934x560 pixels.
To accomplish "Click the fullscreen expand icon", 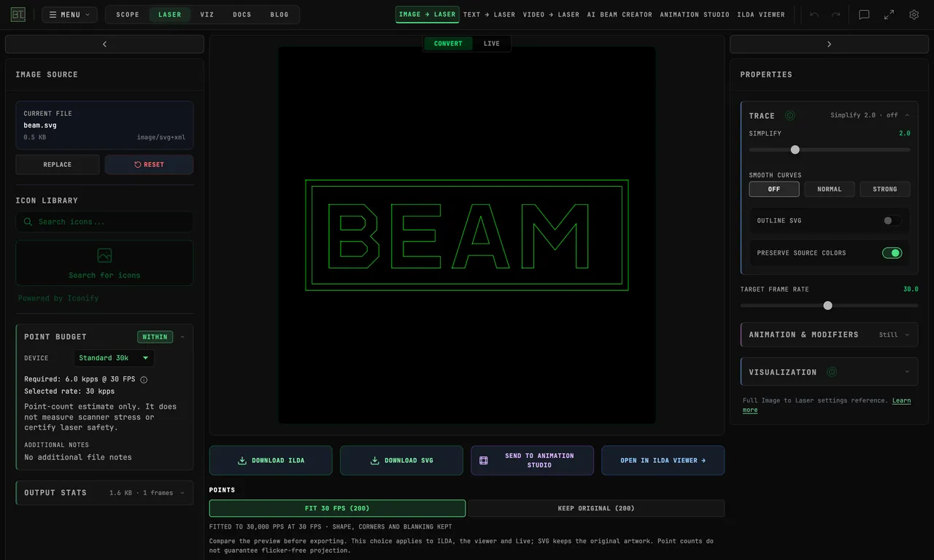I will point(889,15).
